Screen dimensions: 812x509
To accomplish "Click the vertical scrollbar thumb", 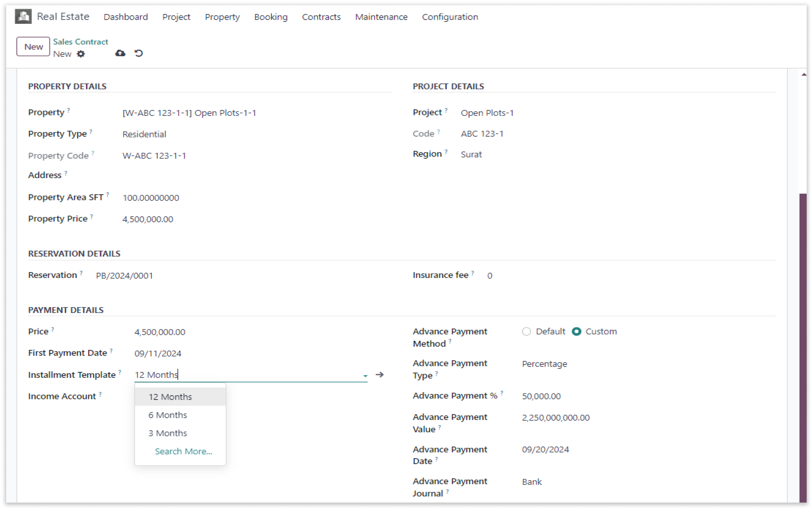I will coord(803,348).
